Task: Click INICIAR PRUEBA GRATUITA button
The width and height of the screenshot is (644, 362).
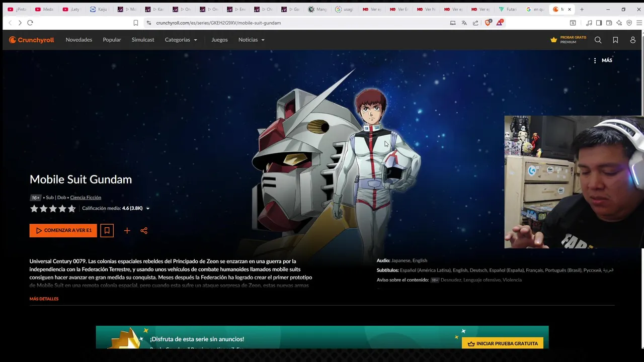Action: [502, 343]
